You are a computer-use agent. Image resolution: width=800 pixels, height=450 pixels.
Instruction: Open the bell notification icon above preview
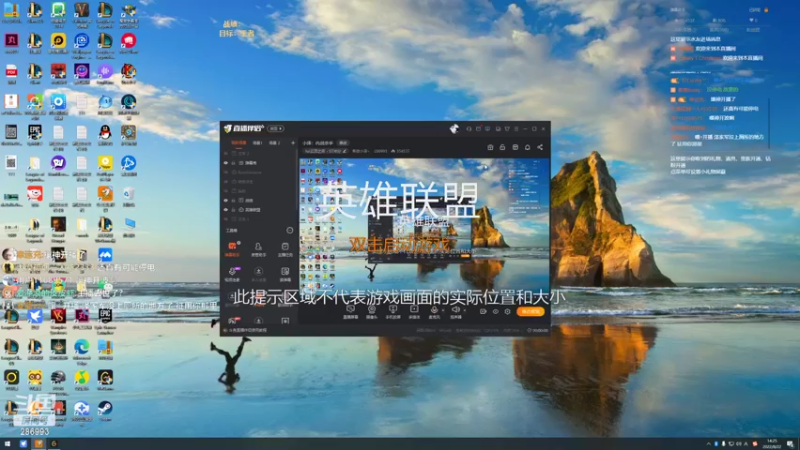coord(528,147)
